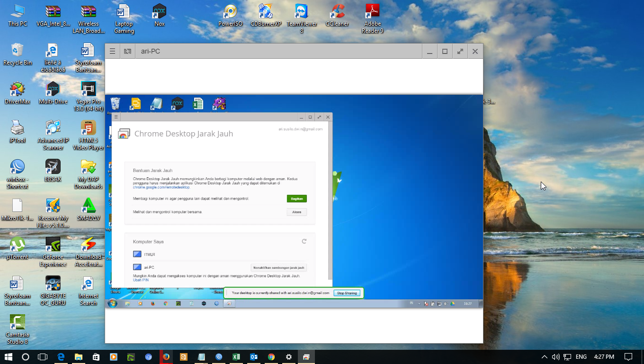Click the green Bagikan button

[296, 199]
